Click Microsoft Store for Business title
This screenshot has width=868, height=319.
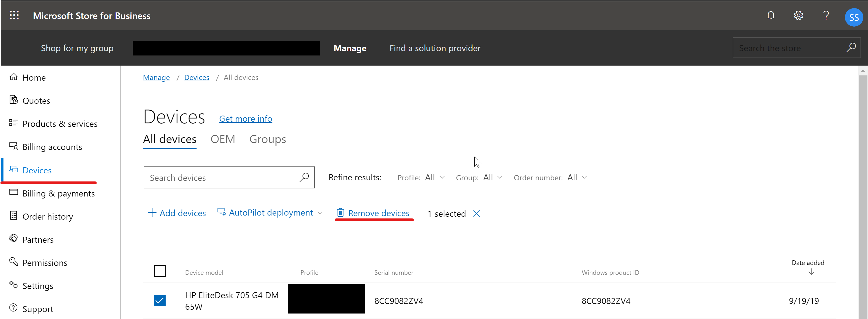[x=92, y=16]
